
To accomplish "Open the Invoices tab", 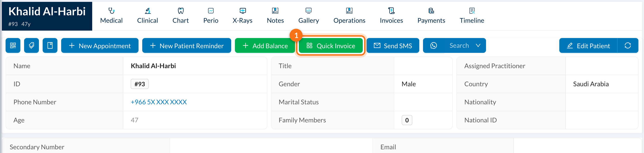I will click(x=391, y=16).
